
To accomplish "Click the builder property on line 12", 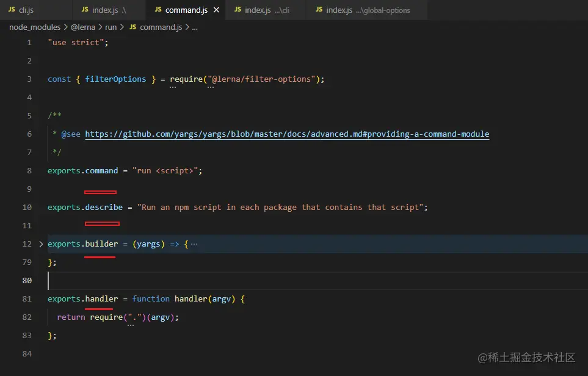I will tap(101, 244).
